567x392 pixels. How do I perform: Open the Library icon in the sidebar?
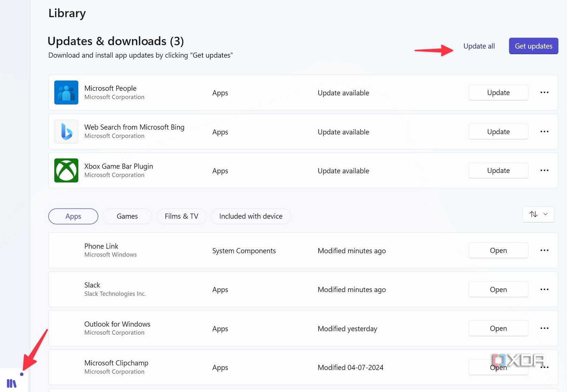(12, 383)
